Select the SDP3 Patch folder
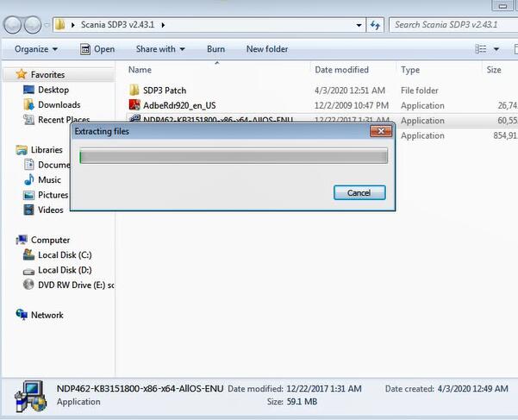 coord(165,91)
